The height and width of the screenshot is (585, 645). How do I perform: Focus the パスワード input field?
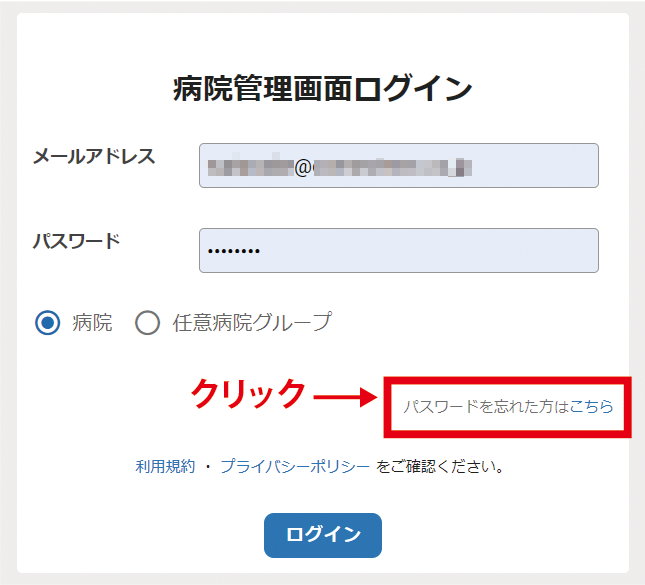[399, 251]
